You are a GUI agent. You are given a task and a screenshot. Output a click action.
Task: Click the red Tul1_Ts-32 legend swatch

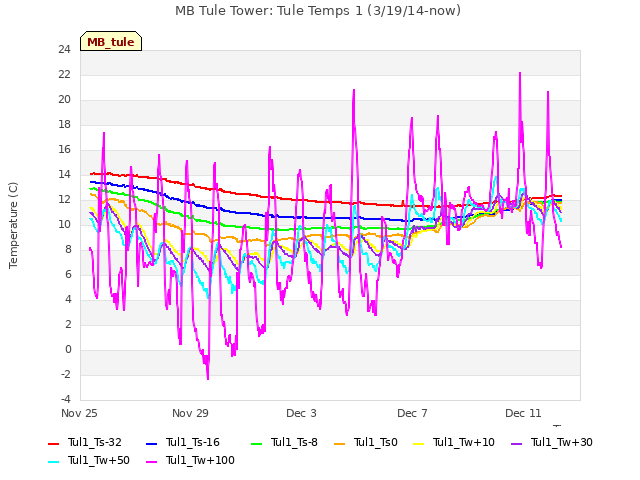tap(53, 443)
